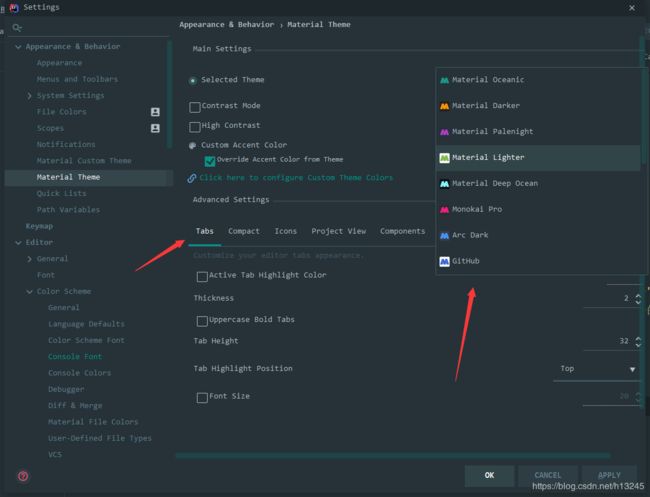Open the configure Custom Theme Colors link
Viewport: 650px width, 497px height.
[x=296, y=178]
